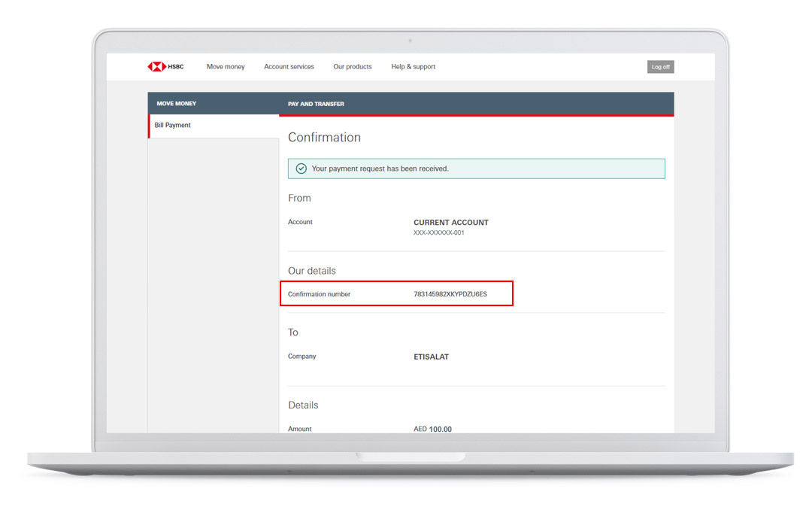Click the Our details heading
812x513 pixels.
(x=312, y=271)
